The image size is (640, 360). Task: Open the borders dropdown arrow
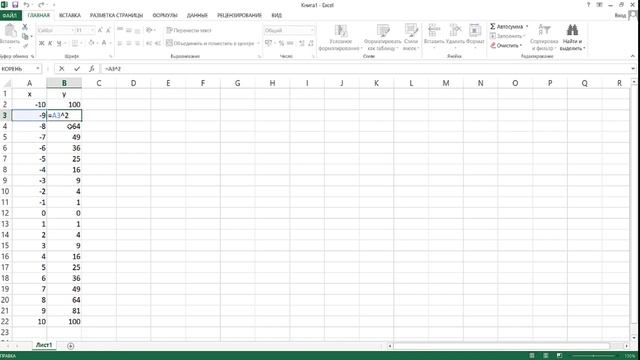[x=81, y=43]
